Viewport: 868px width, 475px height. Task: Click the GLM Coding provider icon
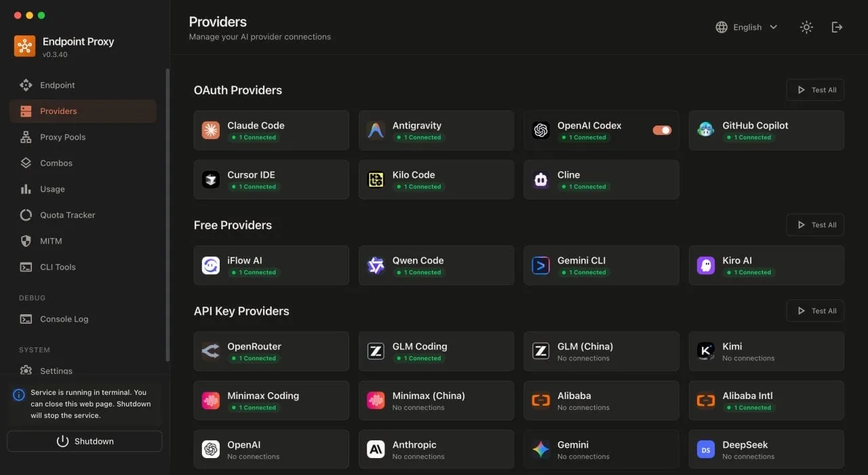click(x=376, y=351)
